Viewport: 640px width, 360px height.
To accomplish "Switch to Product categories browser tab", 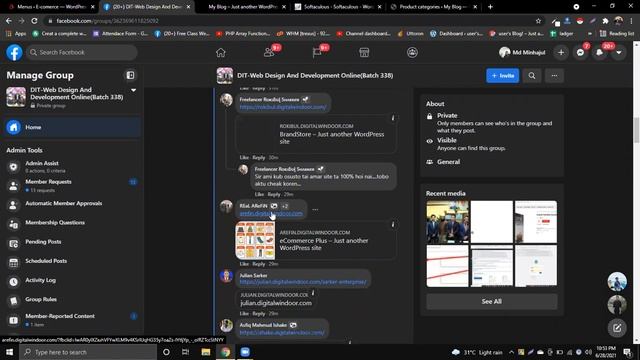I will [433, 7].
